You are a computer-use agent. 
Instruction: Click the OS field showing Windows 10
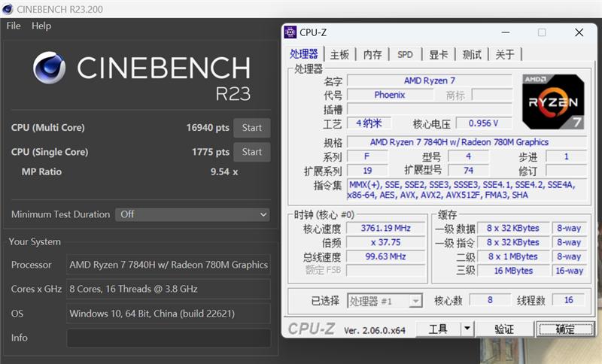(x=169, y=314)
